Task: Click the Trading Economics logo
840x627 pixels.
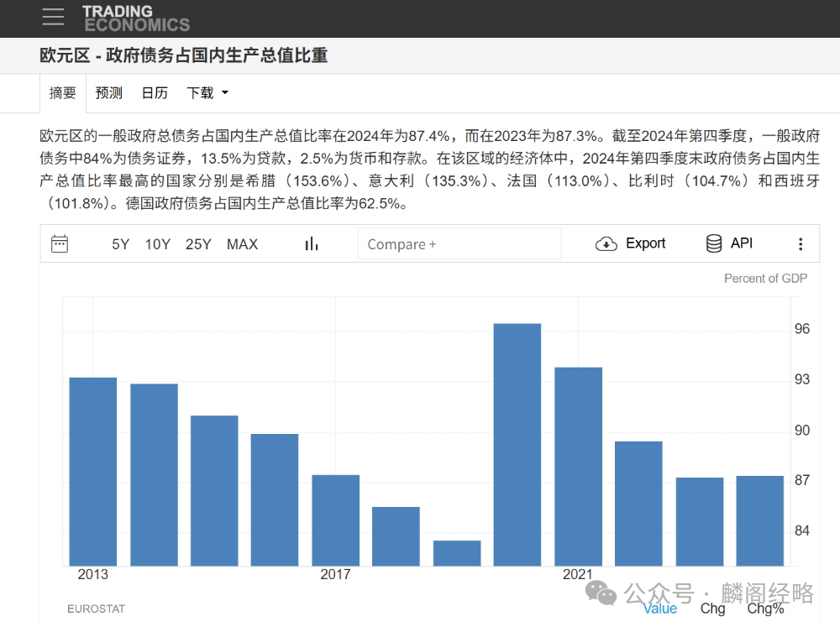Action: pos(135,18)
